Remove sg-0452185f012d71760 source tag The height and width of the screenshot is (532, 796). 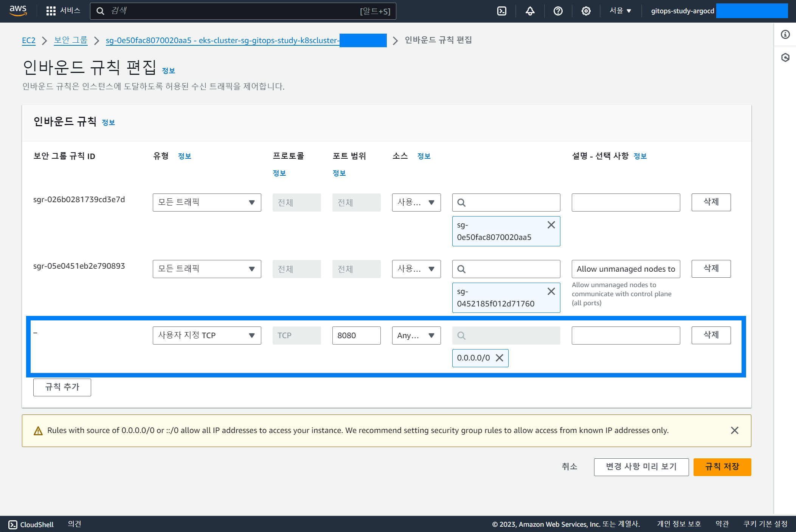point(551,291)
